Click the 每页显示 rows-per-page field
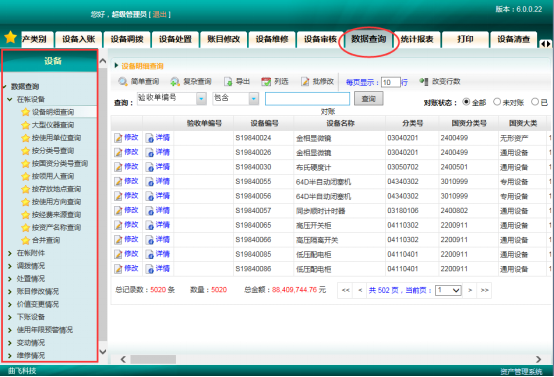The height and width of the screenshot is (377, 554). (390, 82)
